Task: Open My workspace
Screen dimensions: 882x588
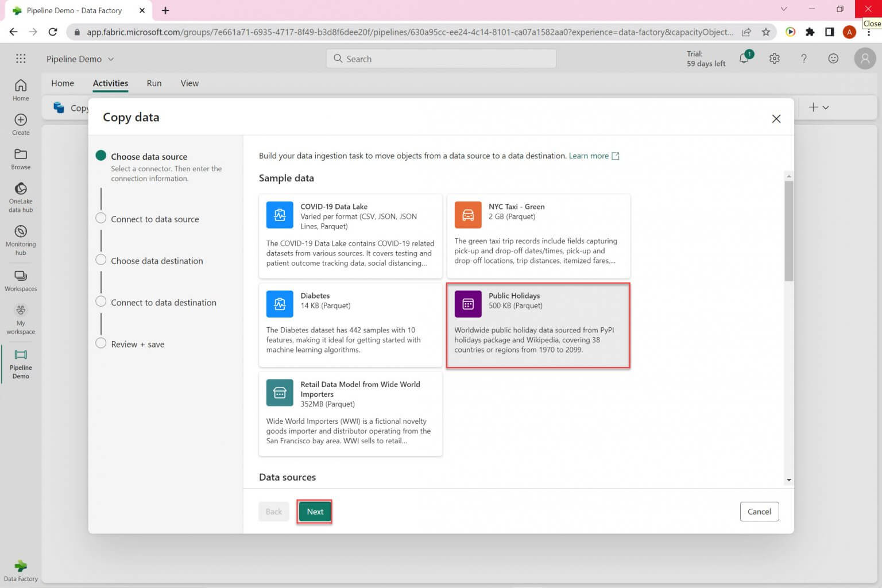Action: click(21, 319)
